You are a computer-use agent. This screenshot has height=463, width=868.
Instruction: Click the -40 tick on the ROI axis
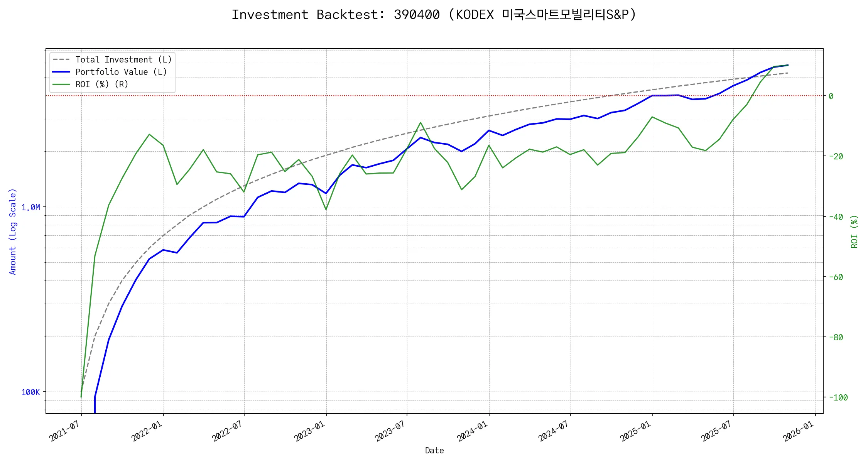pos(836,217)
